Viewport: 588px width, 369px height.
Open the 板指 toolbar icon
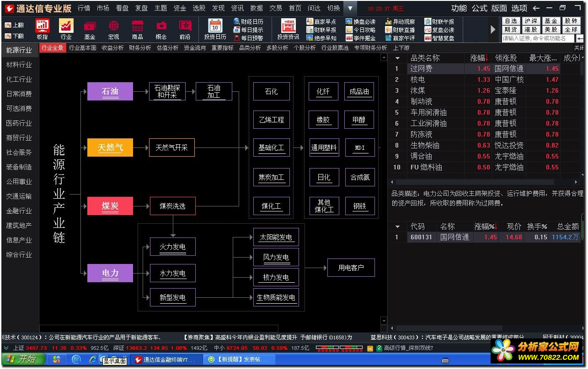[x=42, y=29]
